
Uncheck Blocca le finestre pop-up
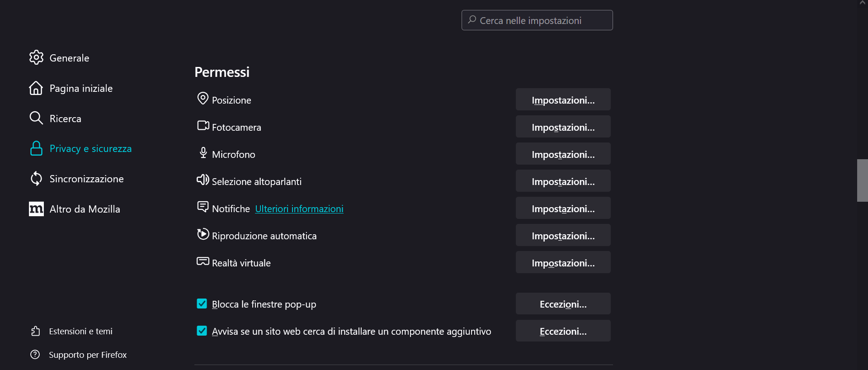coord(202,304)
